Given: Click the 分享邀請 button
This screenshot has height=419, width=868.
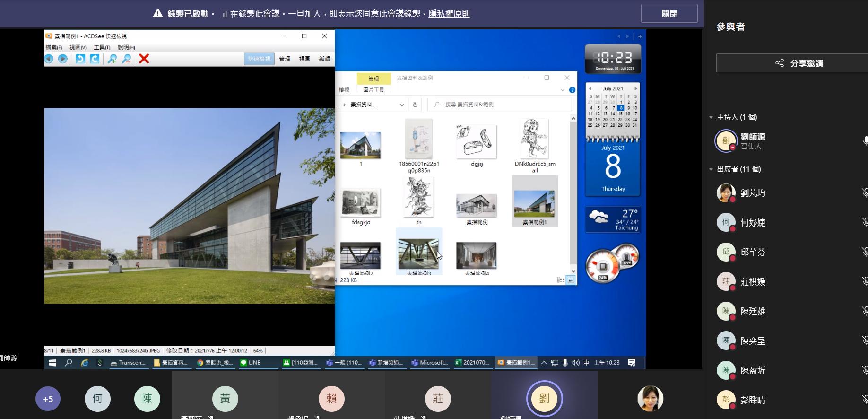Looking at the screenshot, I should (799, 63).
